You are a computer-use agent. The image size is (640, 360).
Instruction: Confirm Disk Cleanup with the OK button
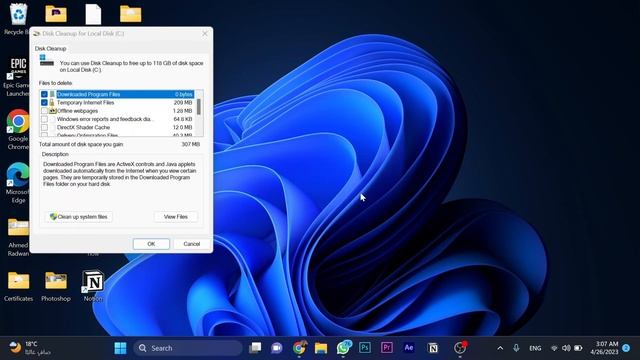pos(151,244)
